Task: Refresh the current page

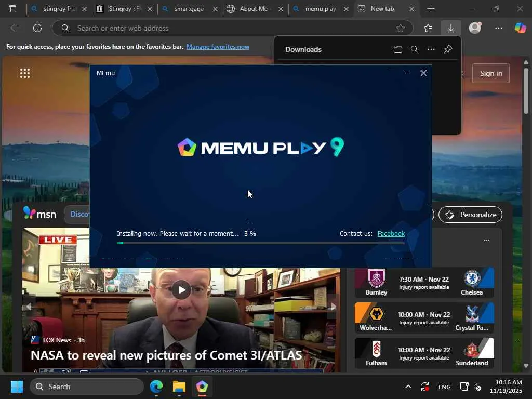Action: [x=37, y=28]
